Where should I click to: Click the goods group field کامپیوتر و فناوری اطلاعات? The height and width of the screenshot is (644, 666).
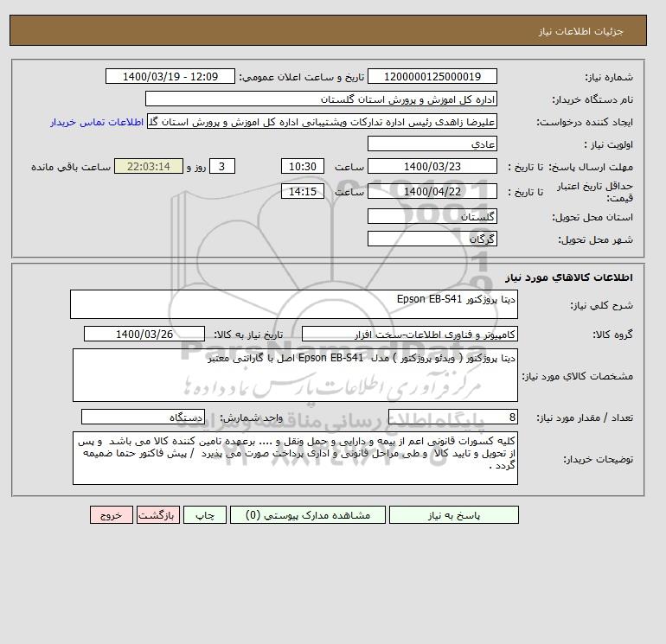[409, 334]
